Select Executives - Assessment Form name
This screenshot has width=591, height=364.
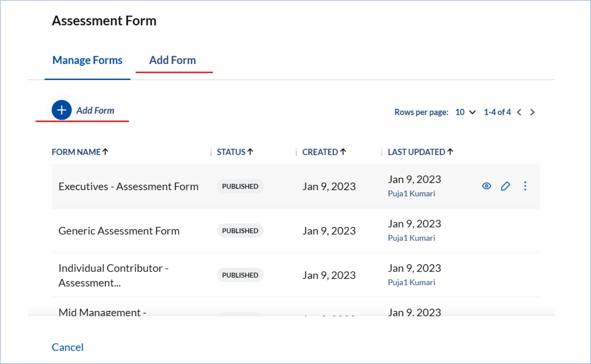pos(129,187)
